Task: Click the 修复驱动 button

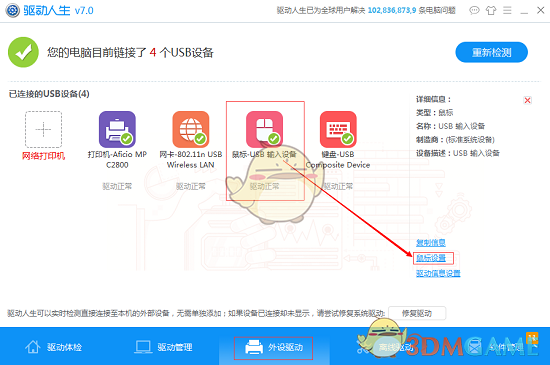Action: pyautogui.click(x=417, y=313)
